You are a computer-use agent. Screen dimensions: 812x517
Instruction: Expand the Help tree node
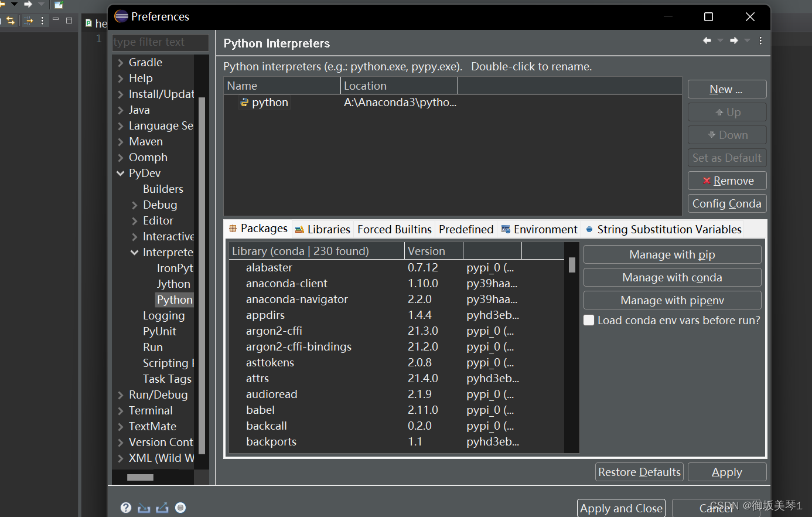tap(121, 79)
